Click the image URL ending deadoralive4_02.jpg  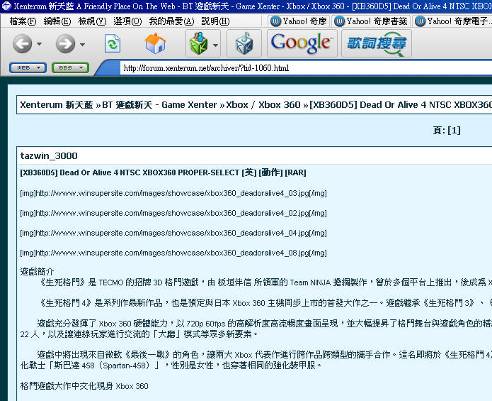click(x=173, y=213)
